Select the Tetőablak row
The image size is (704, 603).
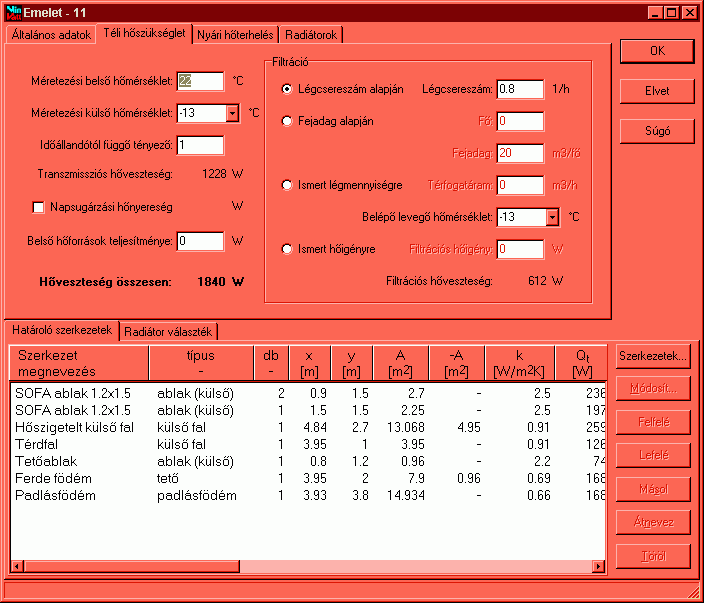tap(308, 462)
